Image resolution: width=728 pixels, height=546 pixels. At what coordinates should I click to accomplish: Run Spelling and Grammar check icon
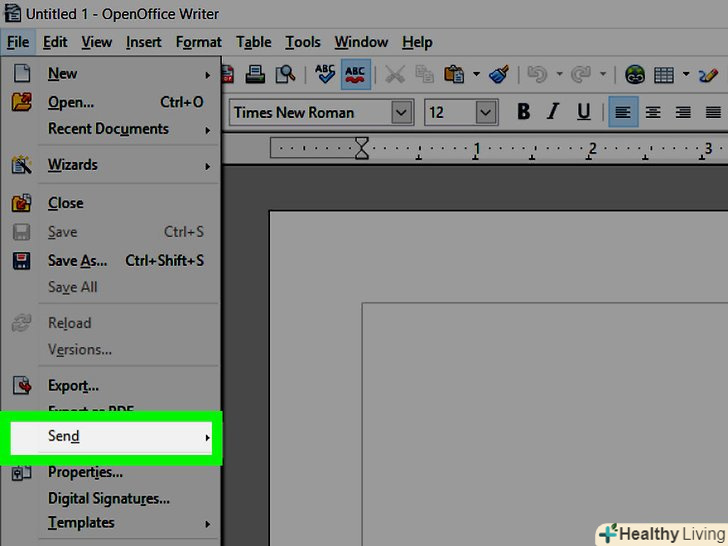(x=325, y=74)
